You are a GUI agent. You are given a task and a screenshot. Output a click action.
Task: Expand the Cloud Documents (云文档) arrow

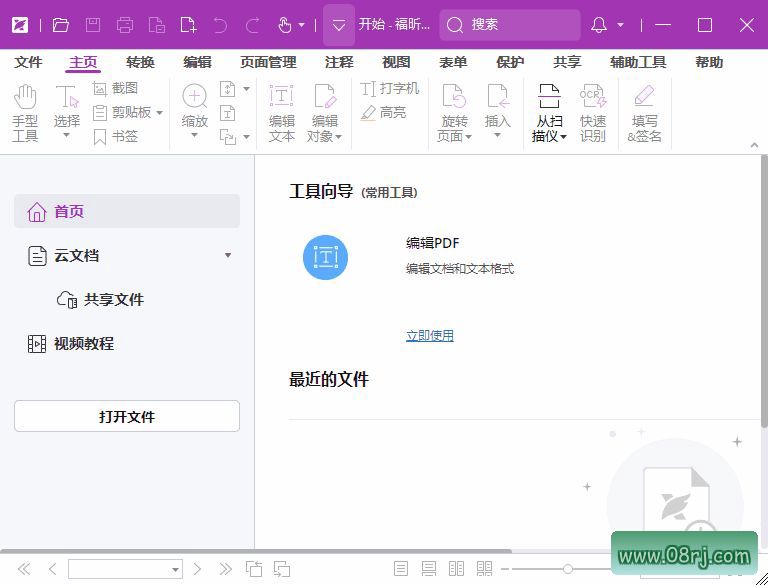coord(228,256)
